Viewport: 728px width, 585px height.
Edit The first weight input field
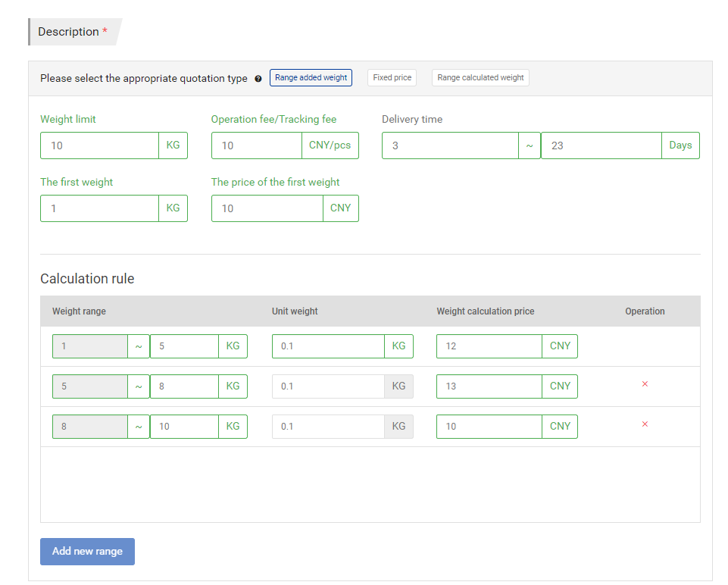click(x=99, y=208)
